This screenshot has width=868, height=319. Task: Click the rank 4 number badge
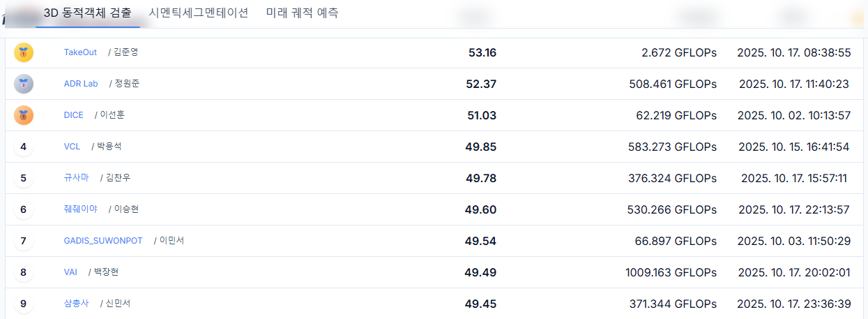click(x=24, y=147)
